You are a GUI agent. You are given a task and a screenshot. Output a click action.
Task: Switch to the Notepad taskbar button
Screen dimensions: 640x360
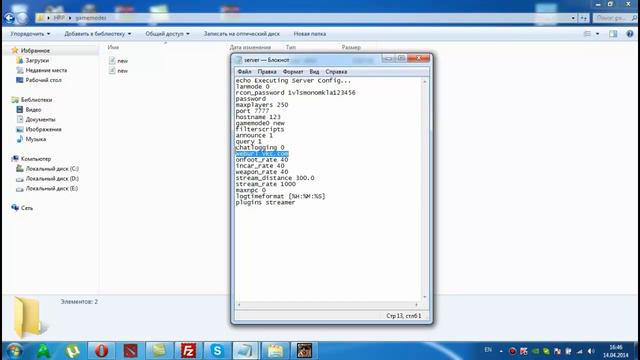(246, 351)
